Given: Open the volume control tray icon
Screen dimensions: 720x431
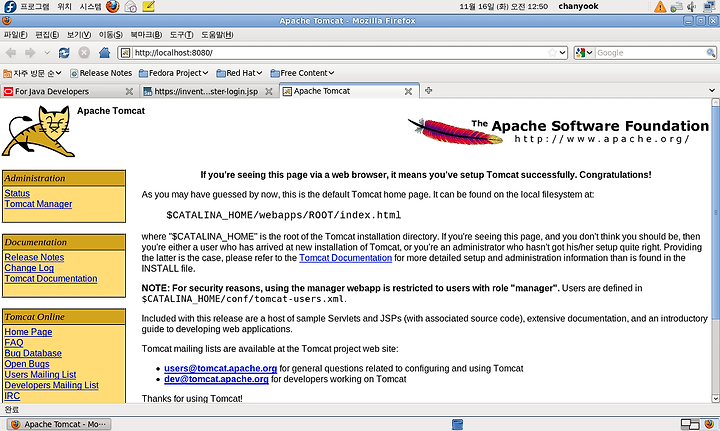Looking at the screenshot, I should point(692,6).
